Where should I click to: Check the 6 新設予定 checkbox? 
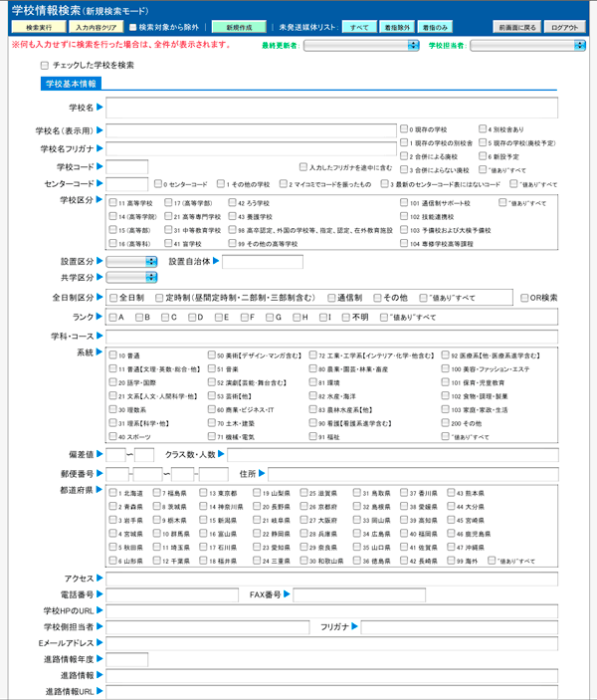pyautogui.click(x=483, y=156)
